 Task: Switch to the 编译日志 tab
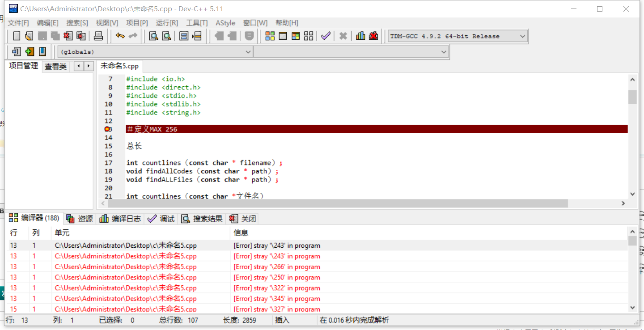120,219
